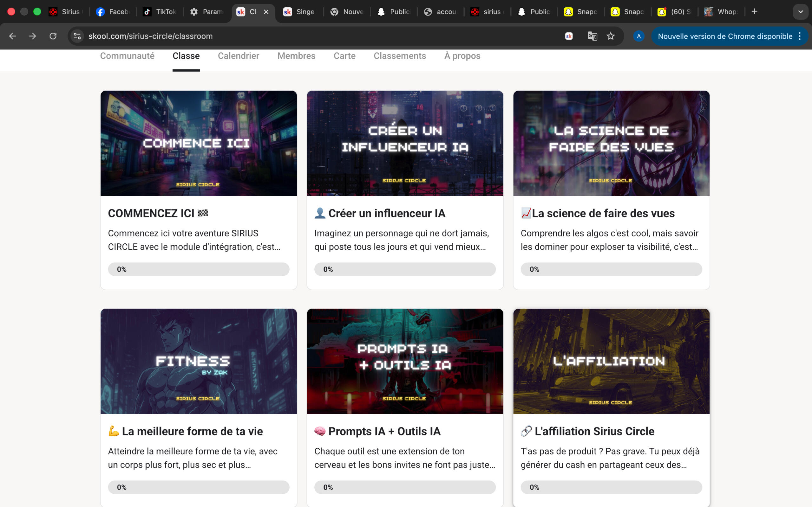Image resolution: width=812 pixels, height=507 pixels.
Task: Open Google Translate icon in address bar
Action: (592, 36)
